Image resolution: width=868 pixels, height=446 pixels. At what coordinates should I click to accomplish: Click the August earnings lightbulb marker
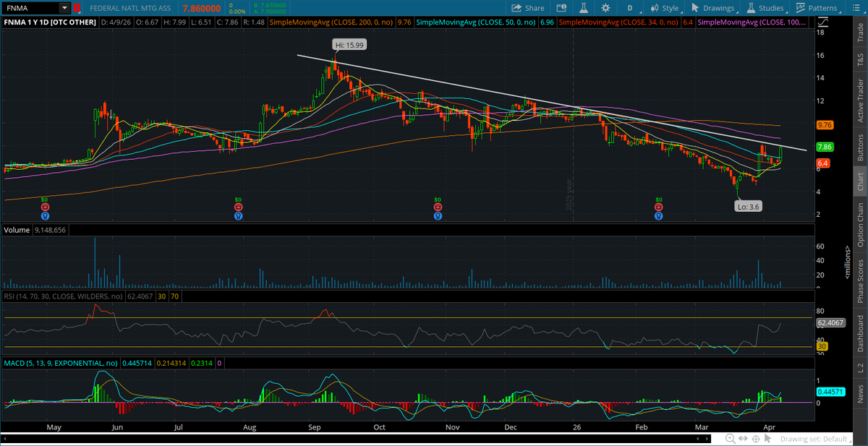pyautogui.click(x=238, y=215)
